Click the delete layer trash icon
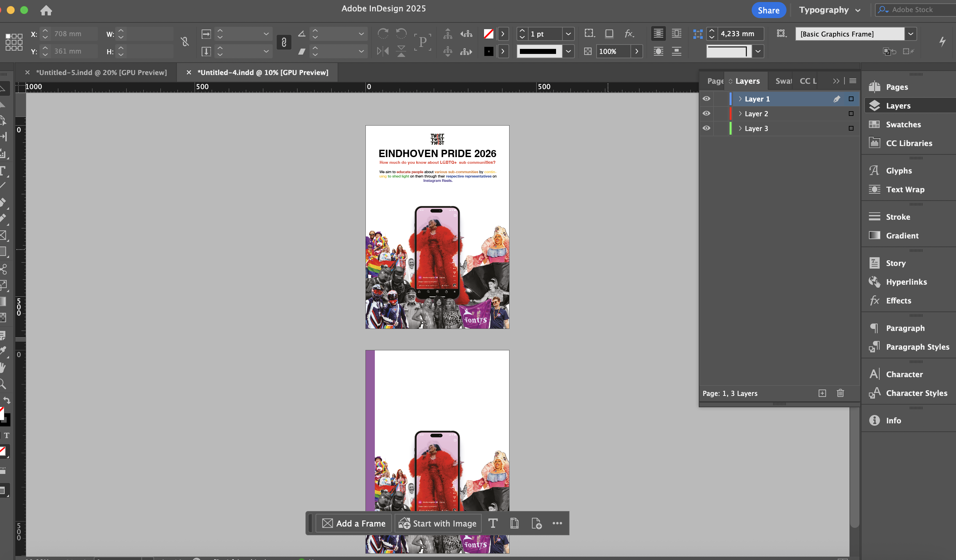 coord(840,393)
